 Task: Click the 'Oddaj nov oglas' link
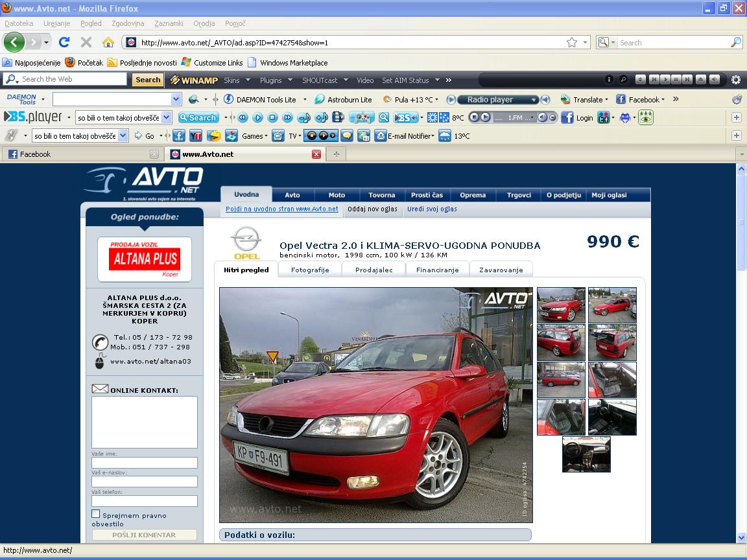tap(373, 209)
